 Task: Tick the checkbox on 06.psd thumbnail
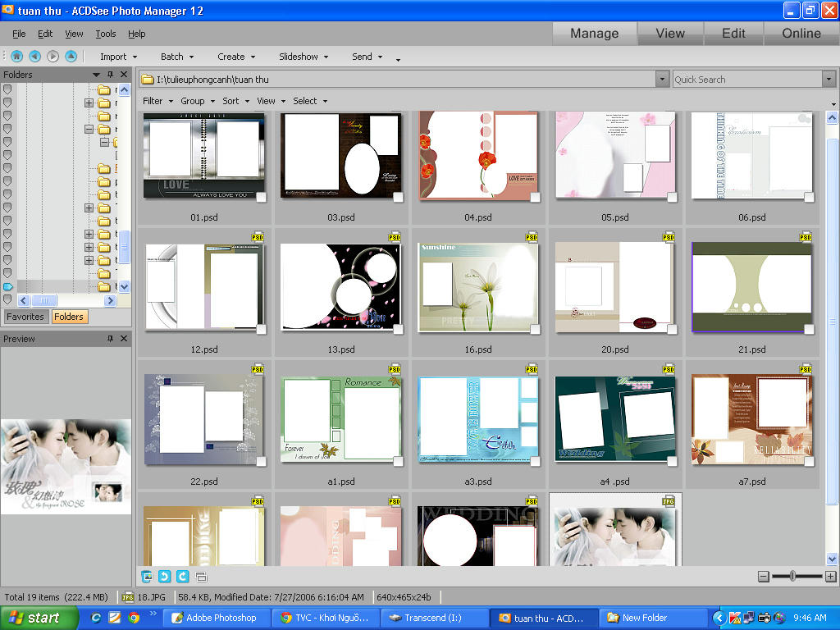point(809,197)
